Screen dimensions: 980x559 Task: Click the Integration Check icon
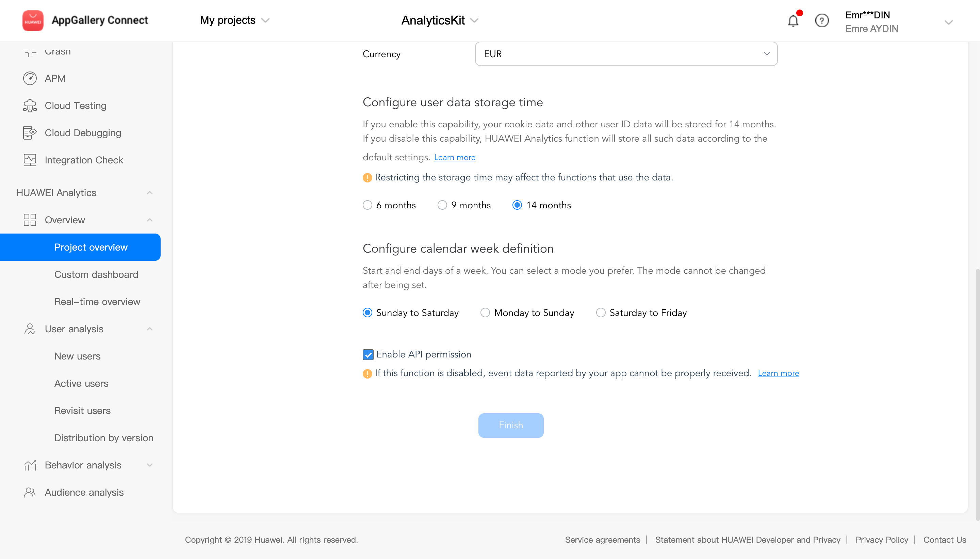(30, 160)
